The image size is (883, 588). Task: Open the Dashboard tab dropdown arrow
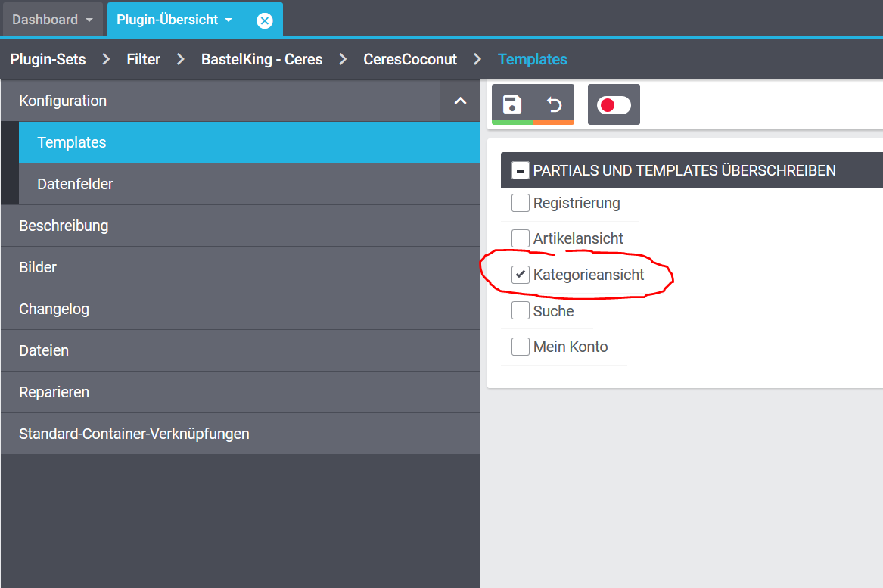89,20
